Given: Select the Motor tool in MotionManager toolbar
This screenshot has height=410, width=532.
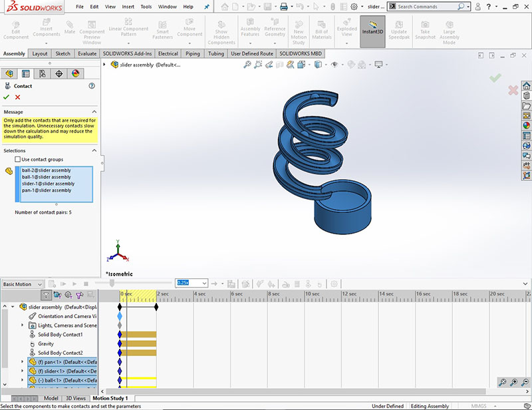Looking at the screenshot, I should pos(286,284).
